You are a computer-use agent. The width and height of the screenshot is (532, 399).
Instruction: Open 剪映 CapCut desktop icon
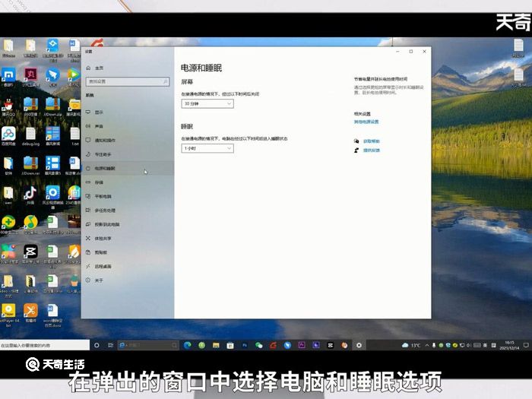tap(30, 254)
